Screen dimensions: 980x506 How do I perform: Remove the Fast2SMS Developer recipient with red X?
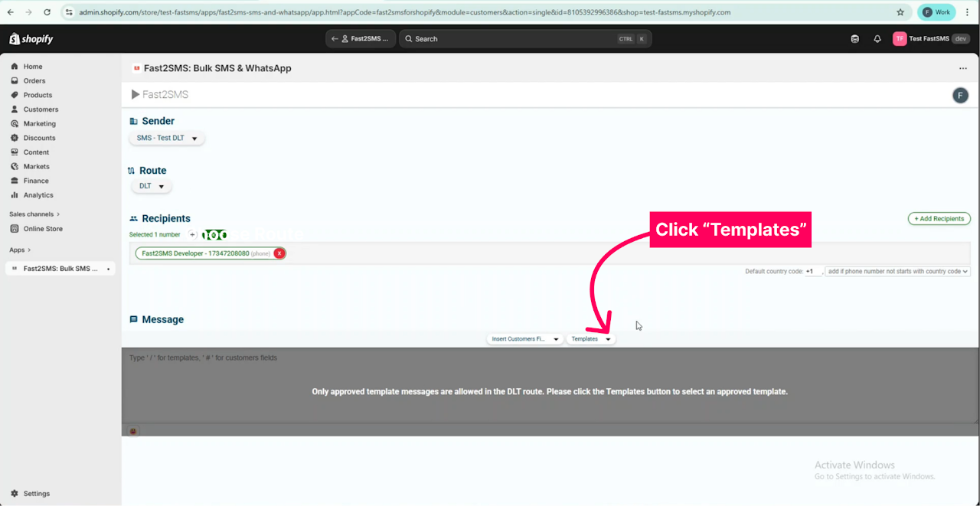[279, 253]
